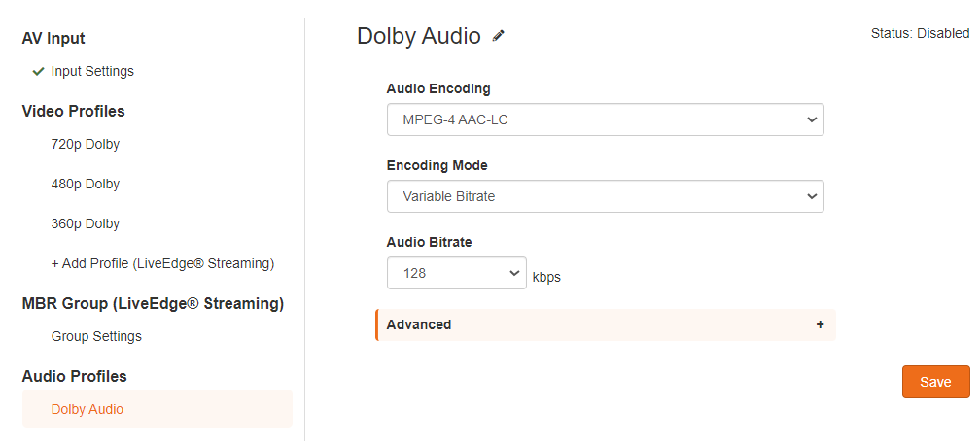980x441 pixels.
Task: Click the Encoding Mode chevron arrow
Action: [811, 196]
